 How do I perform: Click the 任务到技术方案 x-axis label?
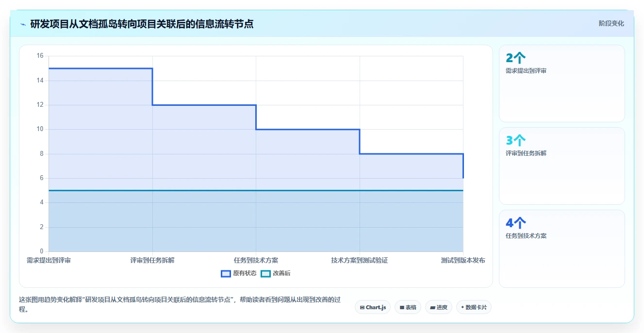(x=256, y=260)
